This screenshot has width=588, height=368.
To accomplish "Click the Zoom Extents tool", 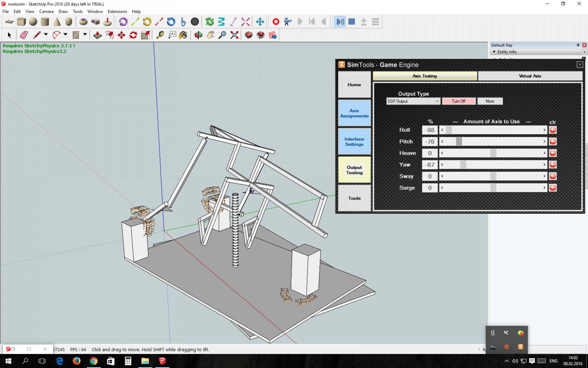I will click(x=234, y=35).
